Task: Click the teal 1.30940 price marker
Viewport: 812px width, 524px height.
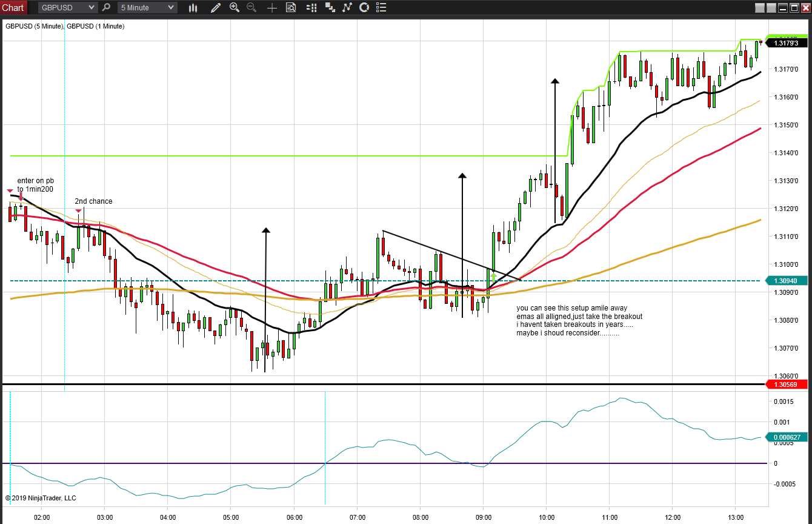Action: (x=787, y=281)
